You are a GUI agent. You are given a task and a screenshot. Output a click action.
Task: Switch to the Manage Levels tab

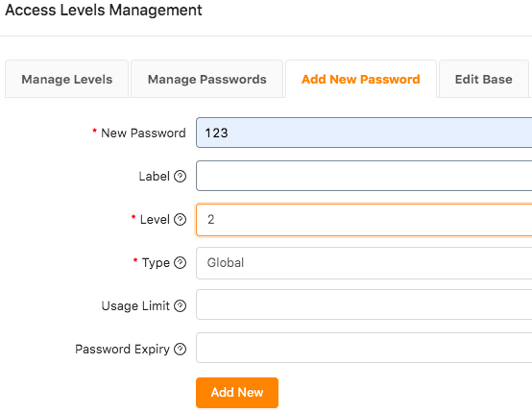tap(67, 79)
